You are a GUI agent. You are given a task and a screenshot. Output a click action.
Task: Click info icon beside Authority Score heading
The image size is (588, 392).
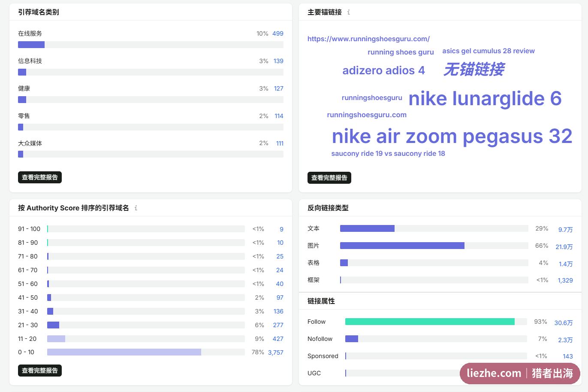(x=136, y=208)
